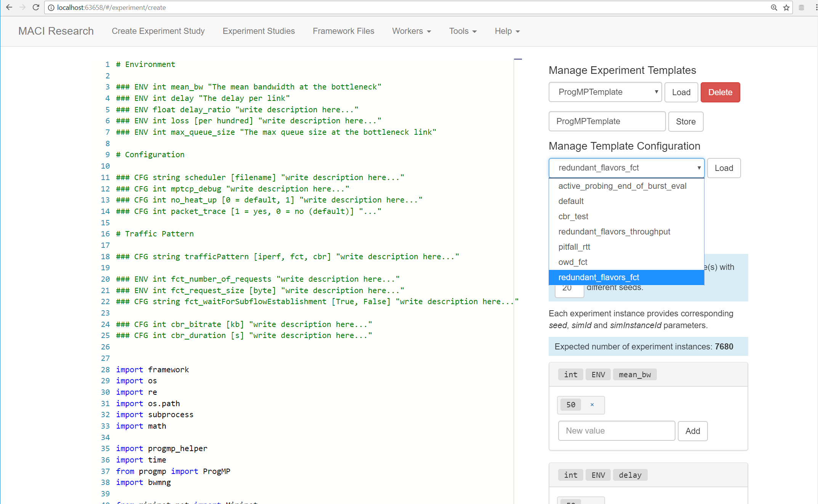The width and height of the screenshot is (818, 504).
Task: Go to the Framework Files page
Action: tap(343, 31)
